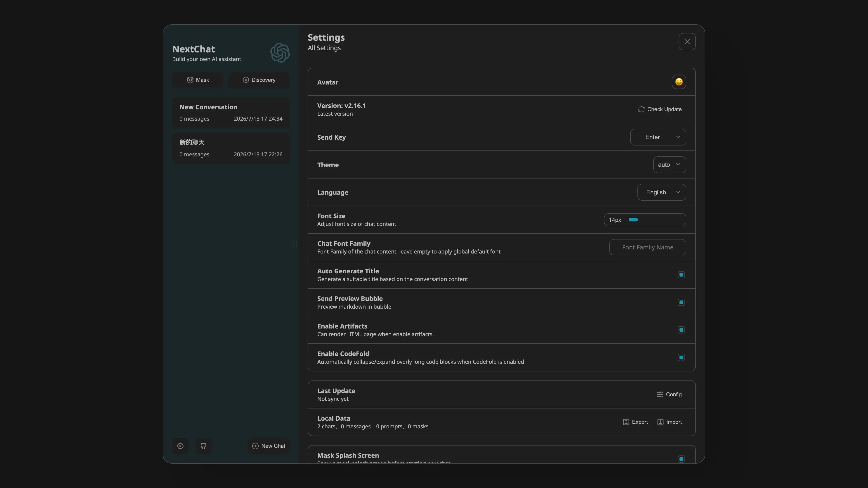Select the 新的聊天 chat entry
This screenshot has height=488, width=868.
coord(231,148)
